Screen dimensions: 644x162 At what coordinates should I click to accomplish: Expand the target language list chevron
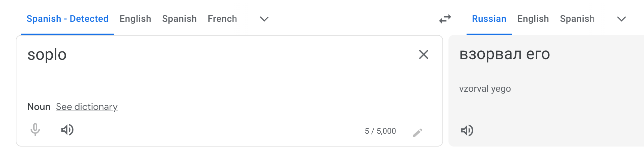tap(622, 19)
